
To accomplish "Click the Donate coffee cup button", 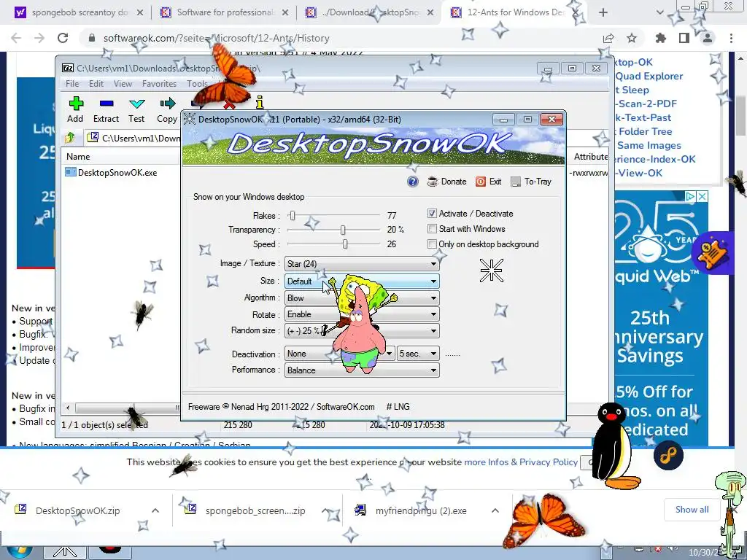I will [x=446, y=182].
